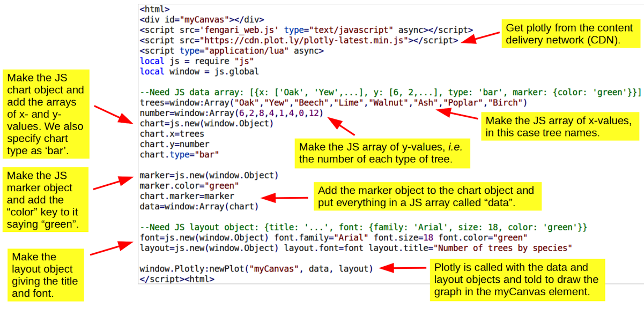Select the 'Plotly is called with the data' callout
The height and width of the screenshot is (309, 644).
coord(516,280)
